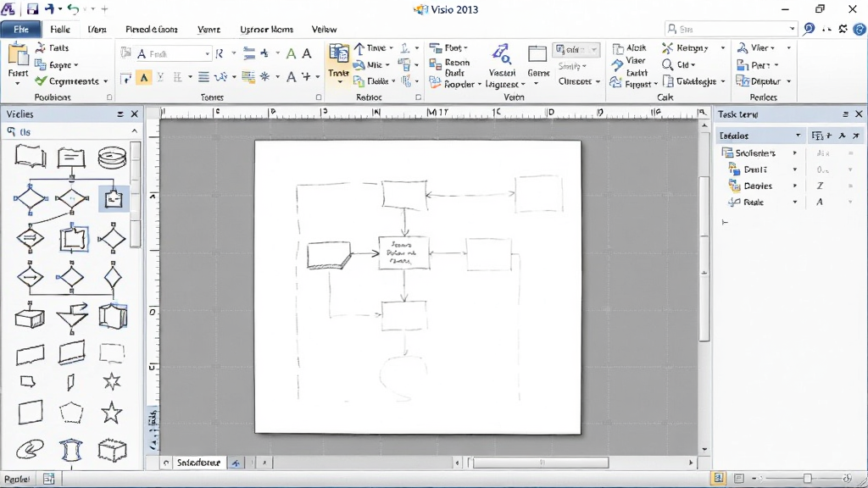Expand the Daoies row arrow

[x=795, y=186]
